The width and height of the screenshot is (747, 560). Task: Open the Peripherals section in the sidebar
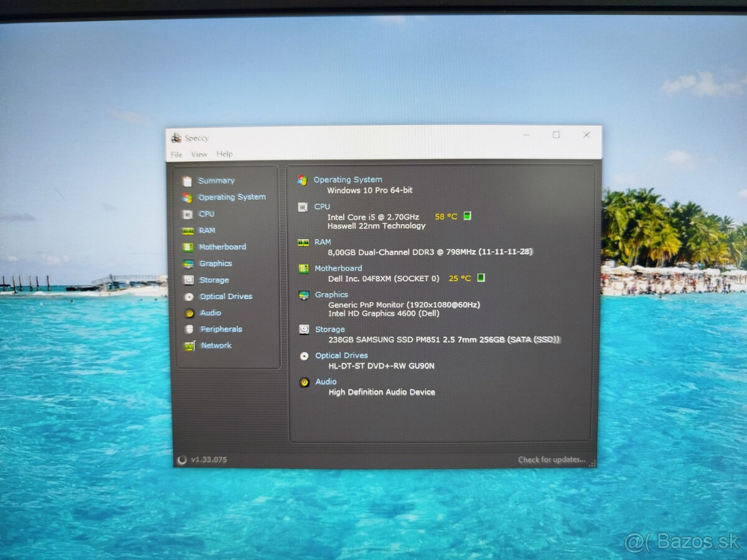[220, 329]
